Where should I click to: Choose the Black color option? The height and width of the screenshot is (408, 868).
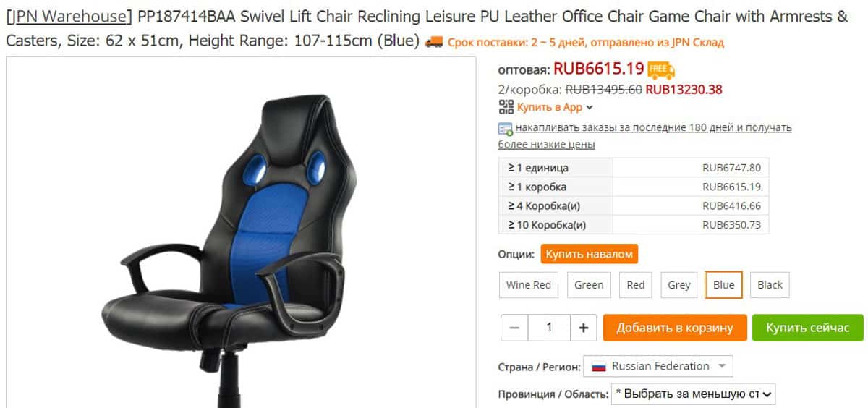coord(770,285)
